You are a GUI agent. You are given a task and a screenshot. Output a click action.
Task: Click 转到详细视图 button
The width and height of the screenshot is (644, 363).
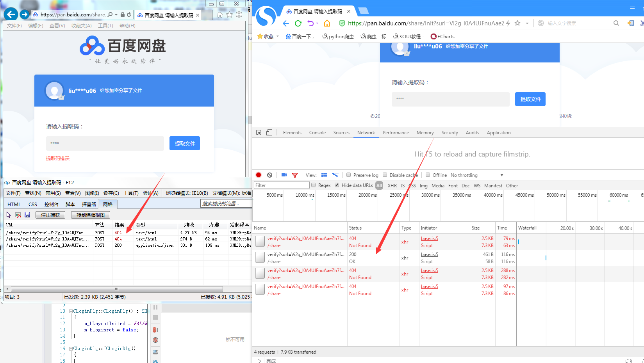[x=91, y=215]
